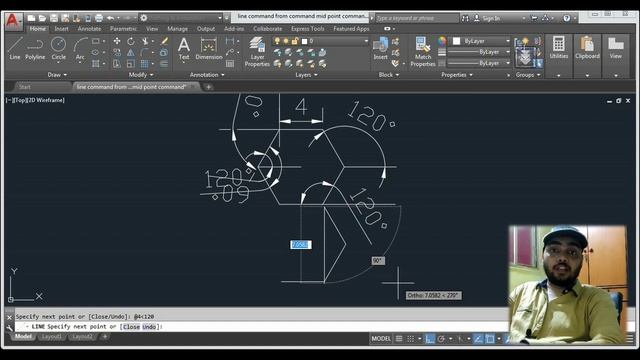Image resolution: width=640 pixels, height=360 pixels.
Task: Expand the Annotation panel
Action: tap(207, 75)
